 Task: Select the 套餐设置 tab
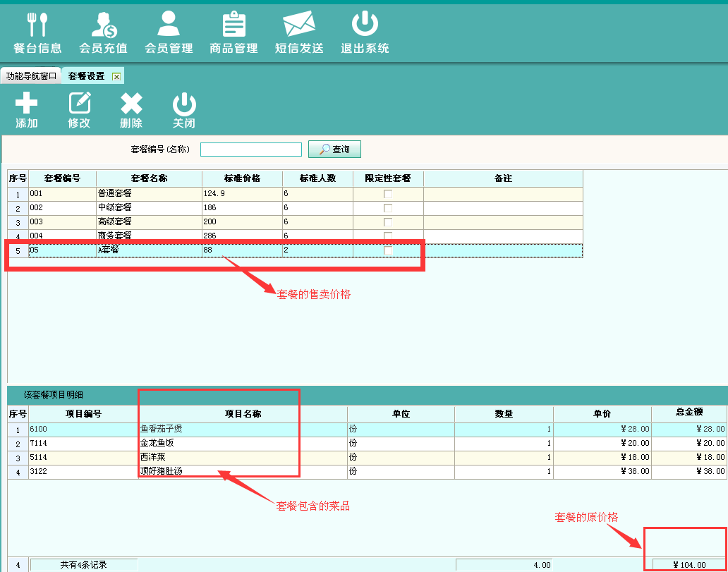[x=86, y=76]
